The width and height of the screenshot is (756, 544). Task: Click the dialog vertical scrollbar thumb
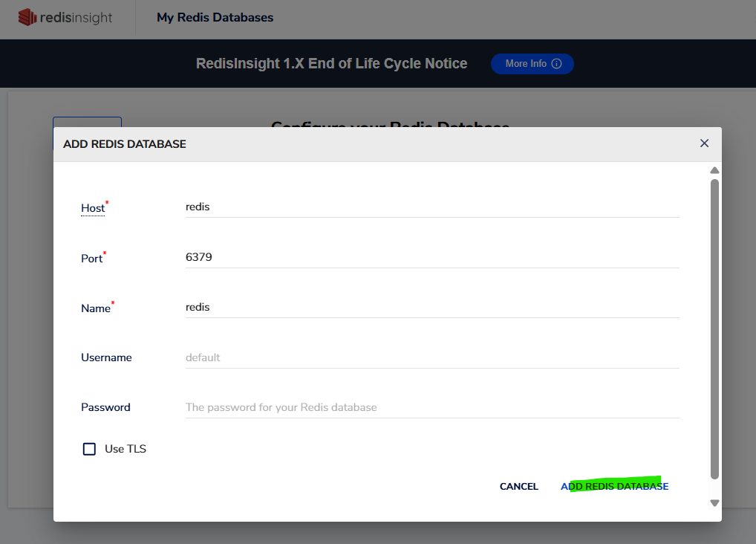pyautogui.click(x=714, y=329)
